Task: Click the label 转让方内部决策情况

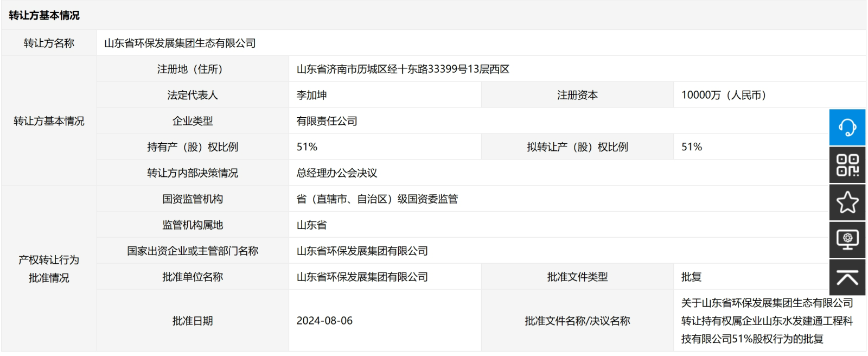Action: tap(193, 173)
